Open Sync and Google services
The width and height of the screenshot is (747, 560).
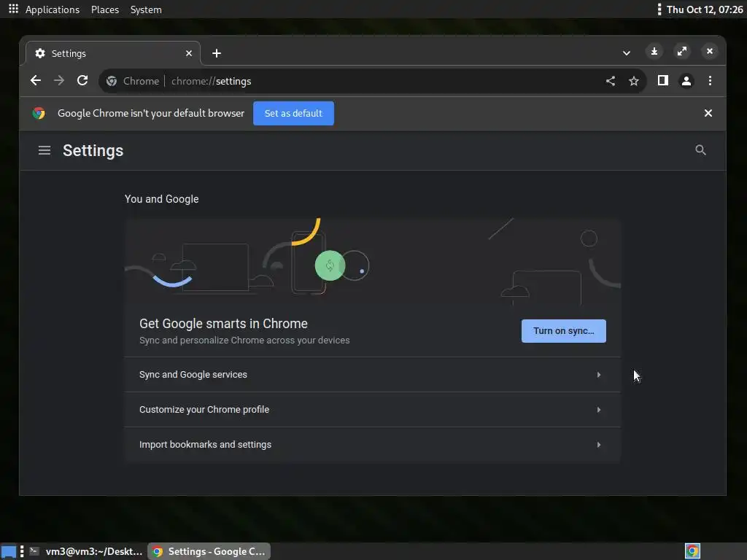point(373,375)
